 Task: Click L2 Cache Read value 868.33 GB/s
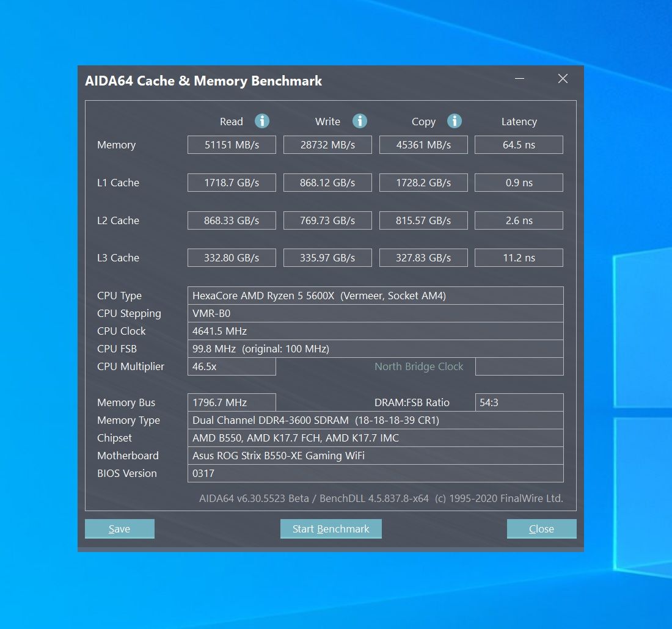pyautogui.click(x=232, y=220)
